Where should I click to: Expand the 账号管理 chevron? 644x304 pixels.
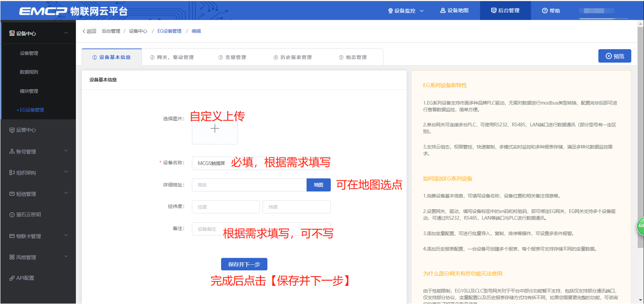point(66,151)
